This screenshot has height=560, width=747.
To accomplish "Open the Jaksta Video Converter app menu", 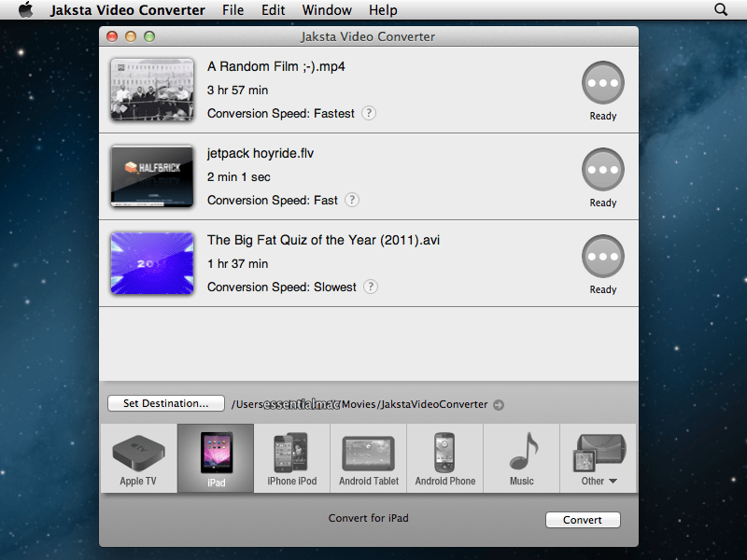I will pos(128,10).
